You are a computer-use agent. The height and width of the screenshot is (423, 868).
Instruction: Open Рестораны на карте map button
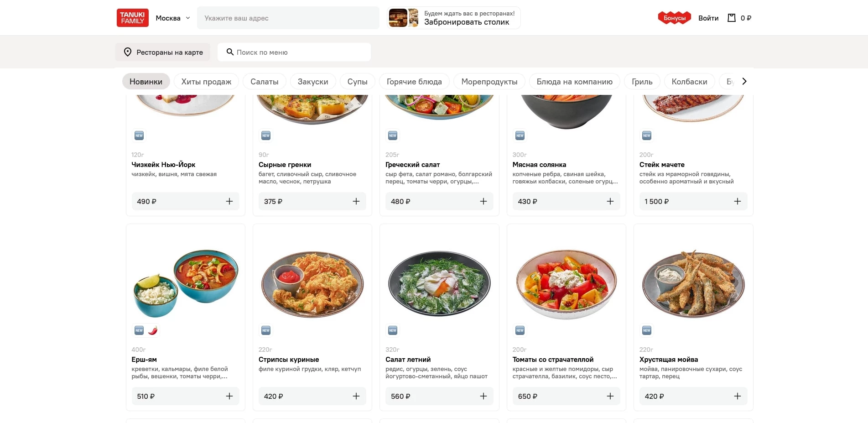coord(163,52)
